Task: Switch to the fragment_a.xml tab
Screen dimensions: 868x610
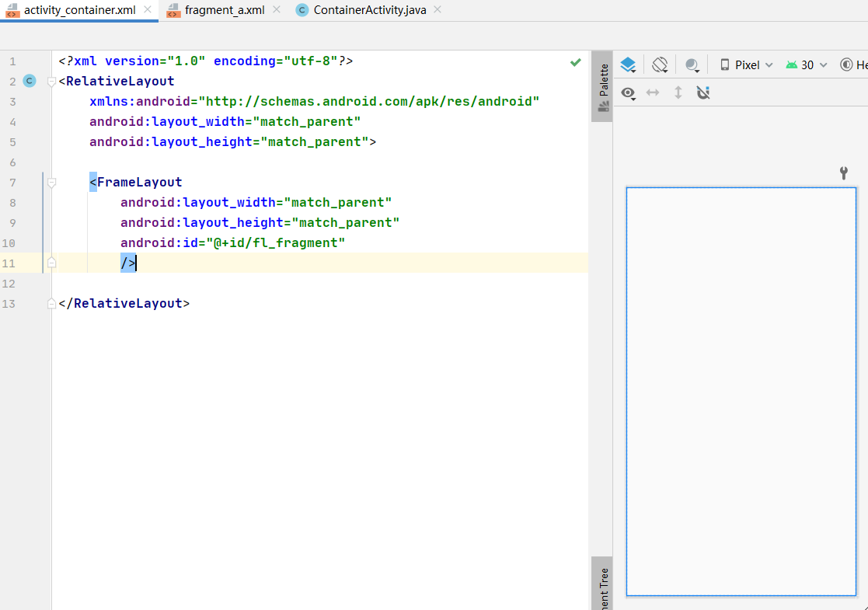Action: pos(225,10)
